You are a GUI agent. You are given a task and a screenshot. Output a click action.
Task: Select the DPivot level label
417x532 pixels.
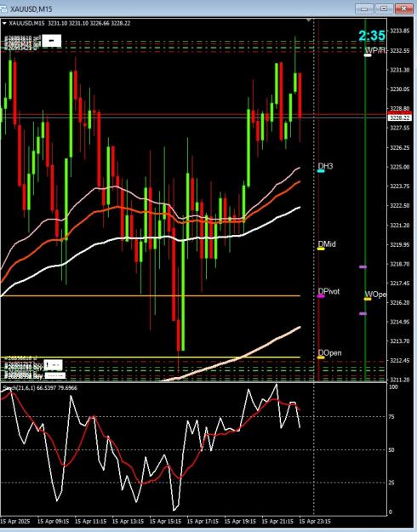[x=328, y=291]
